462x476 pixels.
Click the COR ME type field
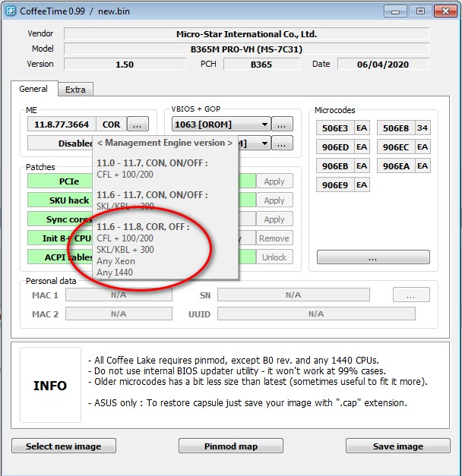[x=111, y=125]
